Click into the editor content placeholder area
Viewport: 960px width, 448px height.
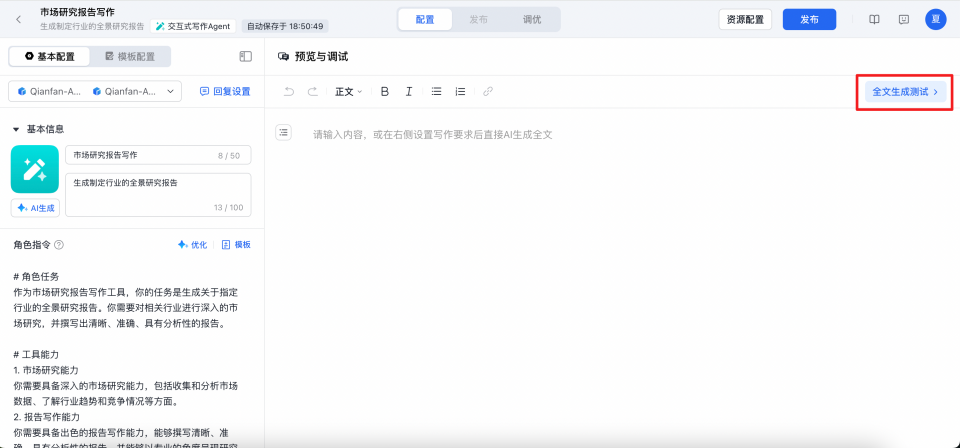tap(433, 135)
